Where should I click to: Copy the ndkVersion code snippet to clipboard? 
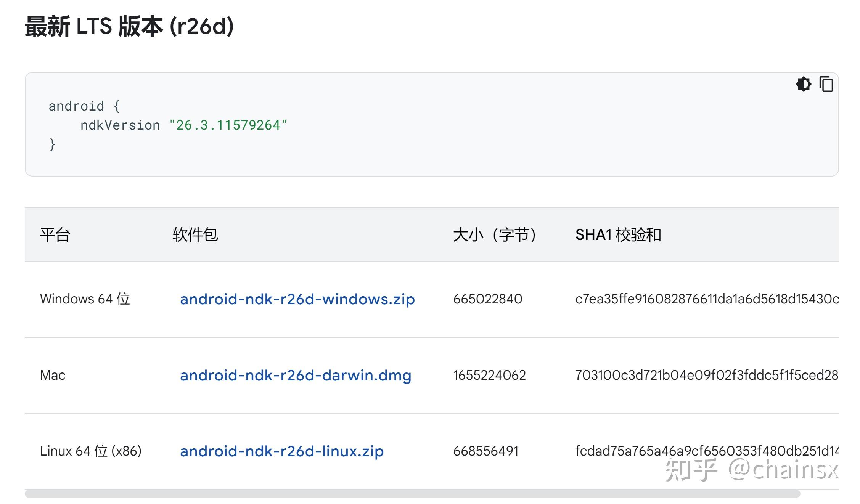point(826,85)
